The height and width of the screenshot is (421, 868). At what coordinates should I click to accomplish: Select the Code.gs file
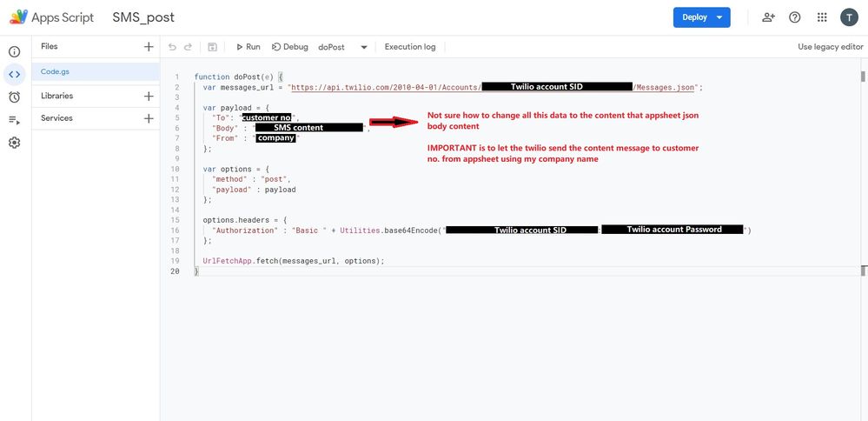(96, 72)
